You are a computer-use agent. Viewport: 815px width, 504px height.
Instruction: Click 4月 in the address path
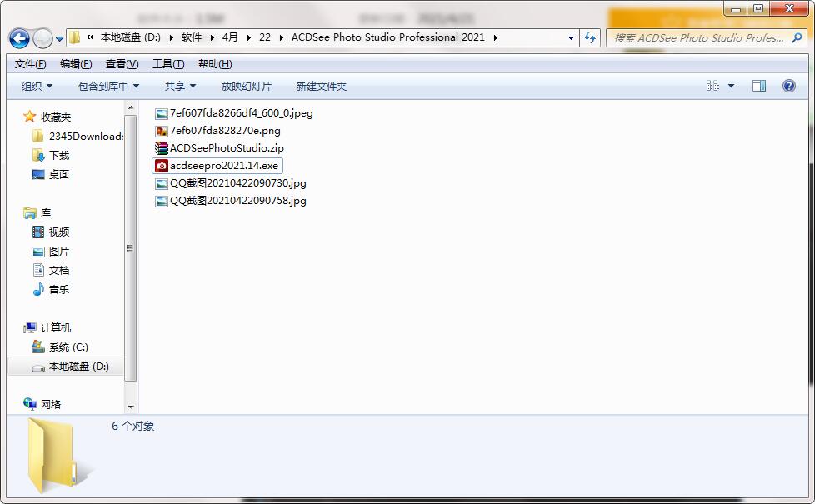pyautogui.click(x=230, y=37)
